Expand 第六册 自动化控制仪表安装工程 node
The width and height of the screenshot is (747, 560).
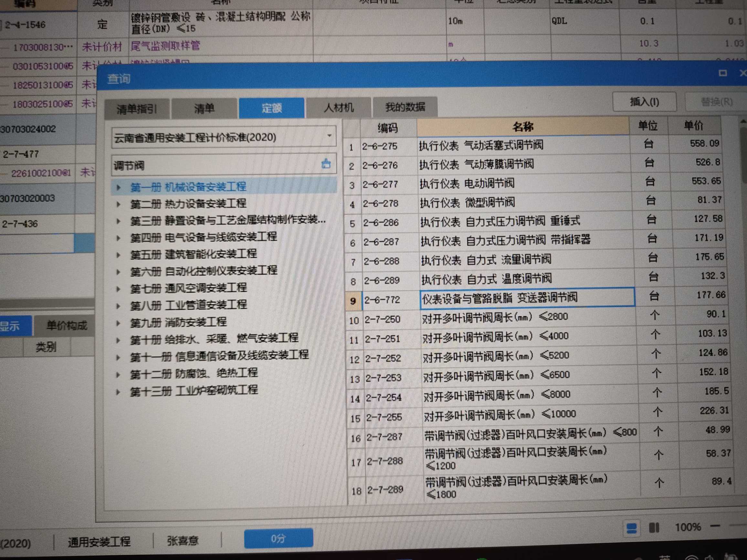[x=118, y=272]
